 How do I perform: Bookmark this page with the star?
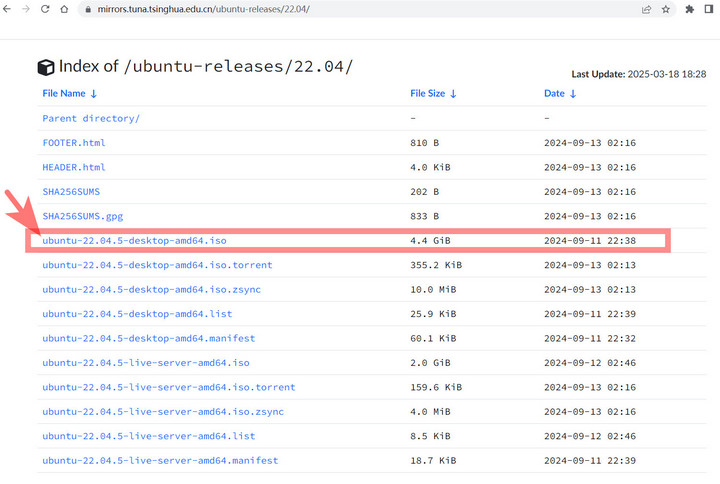point(666,9)
